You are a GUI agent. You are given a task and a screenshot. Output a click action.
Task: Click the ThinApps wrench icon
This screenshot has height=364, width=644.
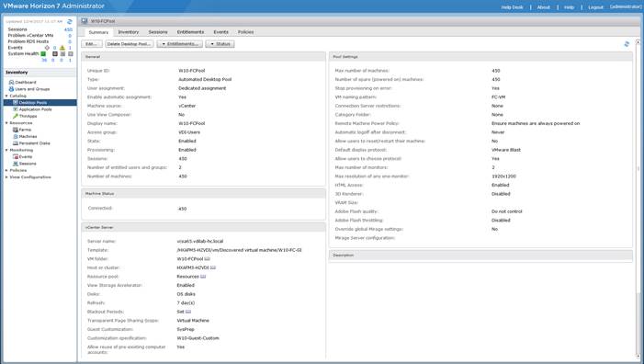coord(16,116)
